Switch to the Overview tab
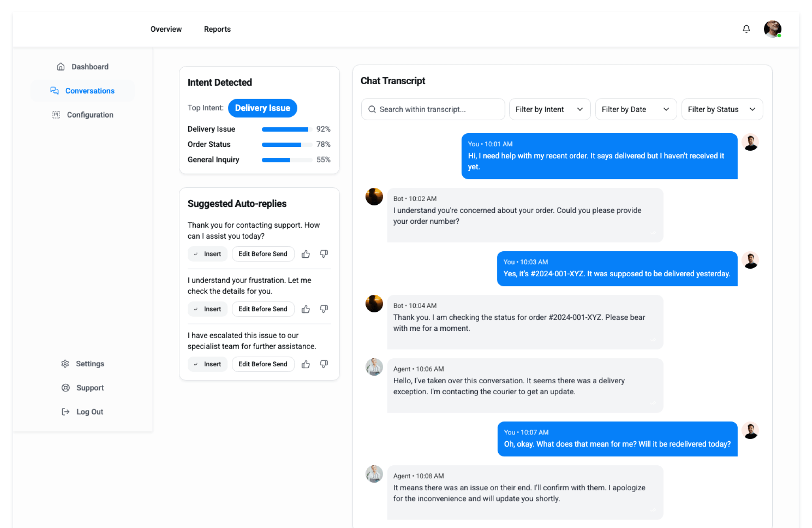 click(x=166, y=29)
